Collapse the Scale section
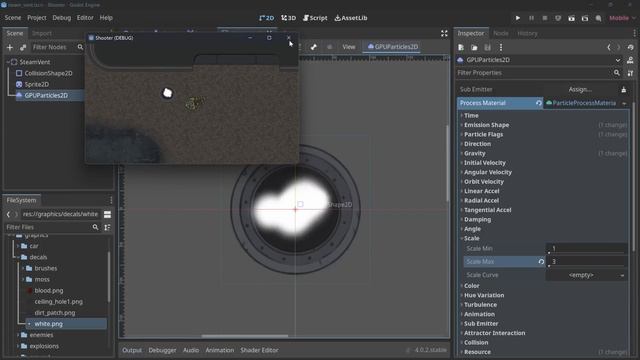The width and height of the screenshot is (640, 360). [471, 238]
